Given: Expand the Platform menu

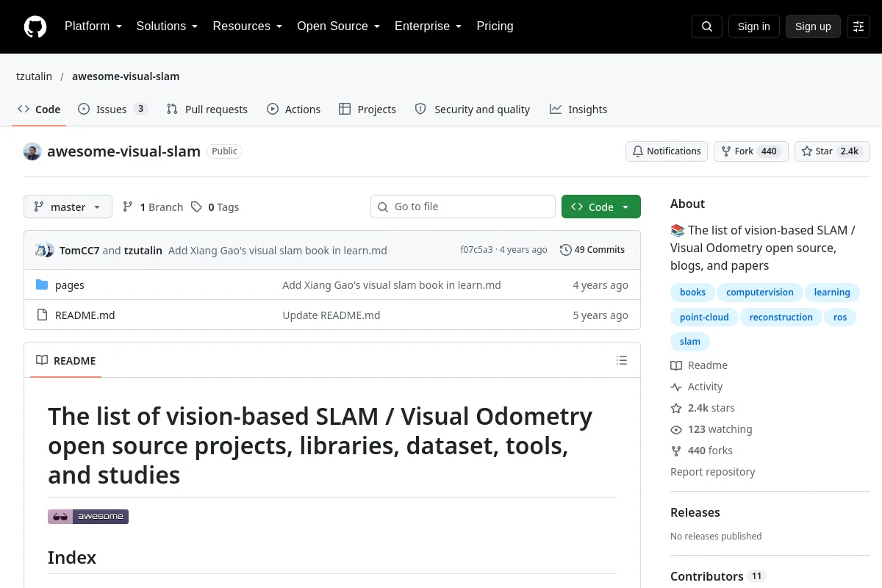Looking at the screenshot, I should (93, 26).
